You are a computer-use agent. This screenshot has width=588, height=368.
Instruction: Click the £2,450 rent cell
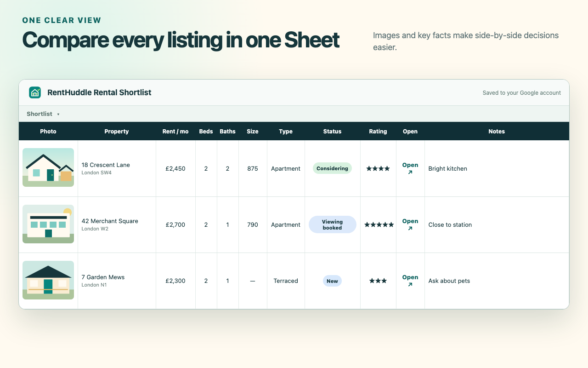click(175, 169)
